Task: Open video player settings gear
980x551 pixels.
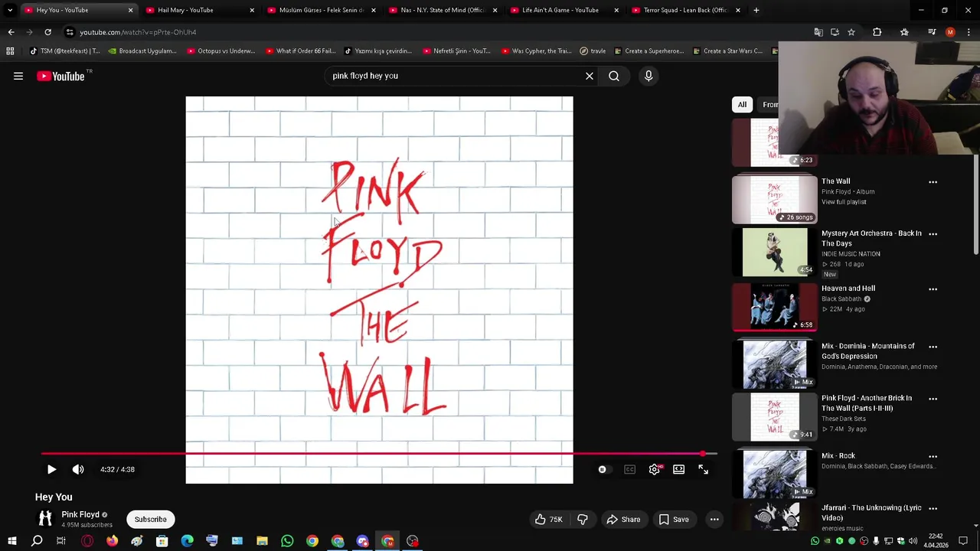Action: 655,469
